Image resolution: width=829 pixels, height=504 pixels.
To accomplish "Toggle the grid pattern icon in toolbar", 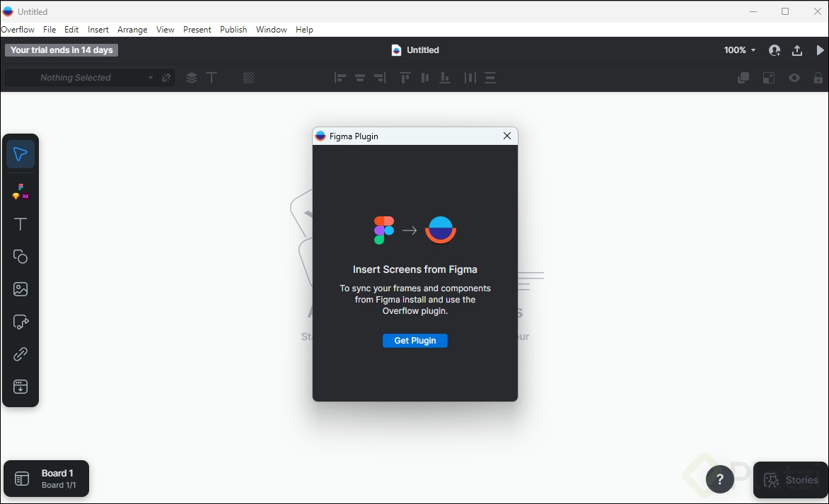I will 248,78.
